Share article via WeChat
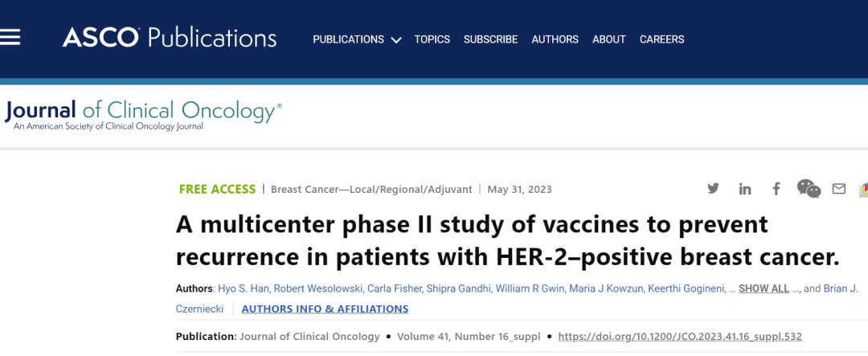This screenshot has height=356, width=868. pyautogui.click(x=809, y=188)
